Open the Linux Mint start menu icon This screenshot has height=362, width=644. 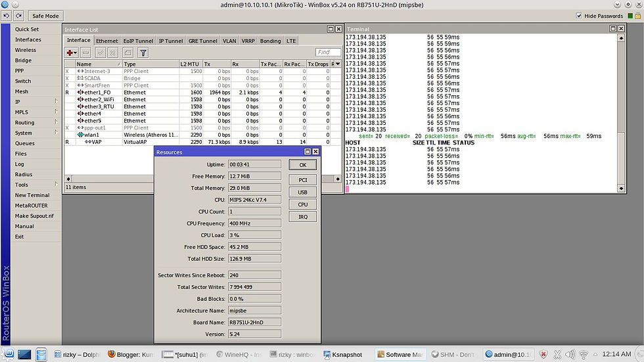pyautogui.click(x=9, y=354)
